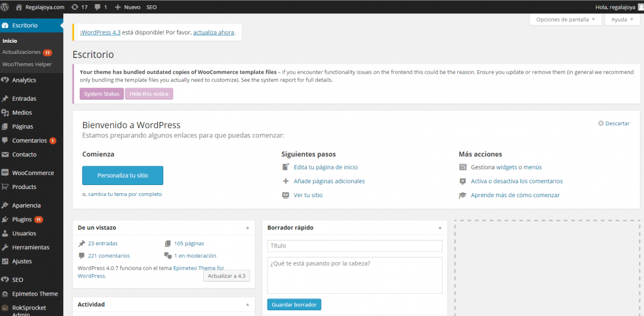Open the updates circular-arrows icon showing 17
644x316 pixels.
tap(74, 7)
